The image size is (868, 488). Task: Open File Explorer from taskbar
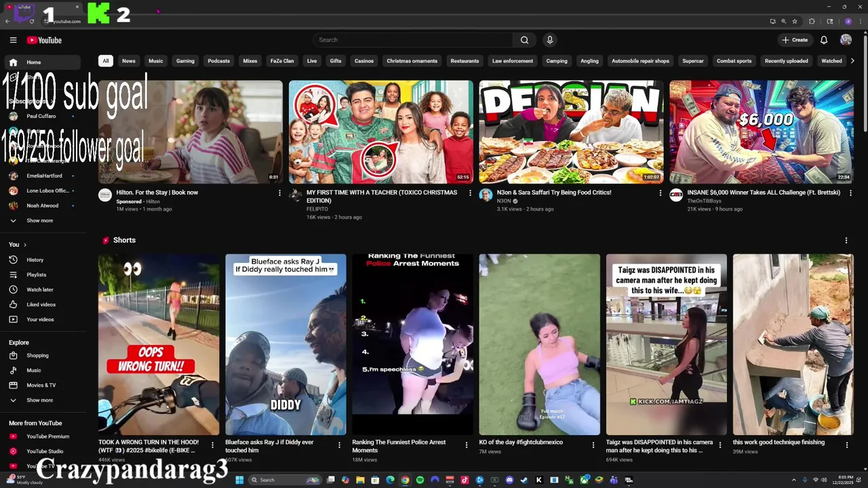pyautogui.click(x=360, y=480)
